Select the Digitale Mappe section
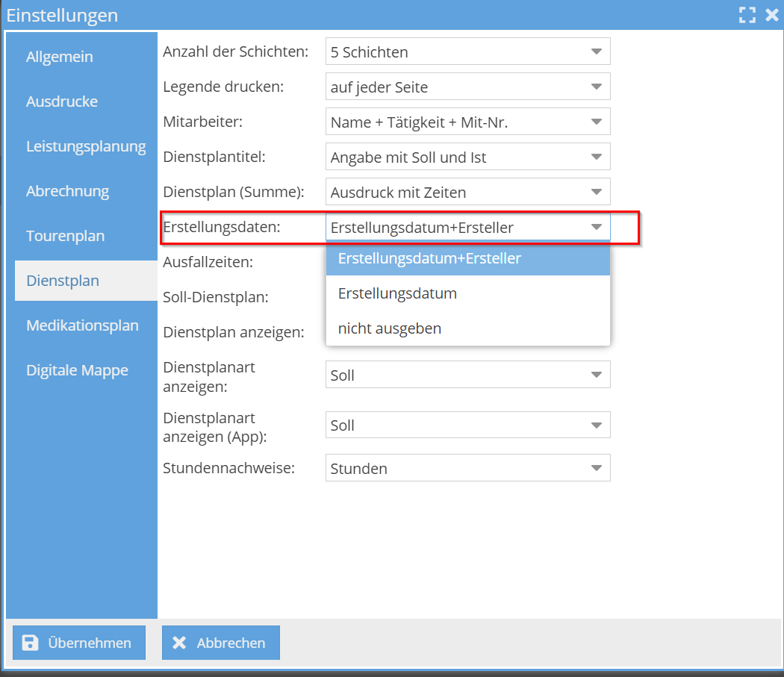This screenshot has width=784, height=677. click(76, 370)
